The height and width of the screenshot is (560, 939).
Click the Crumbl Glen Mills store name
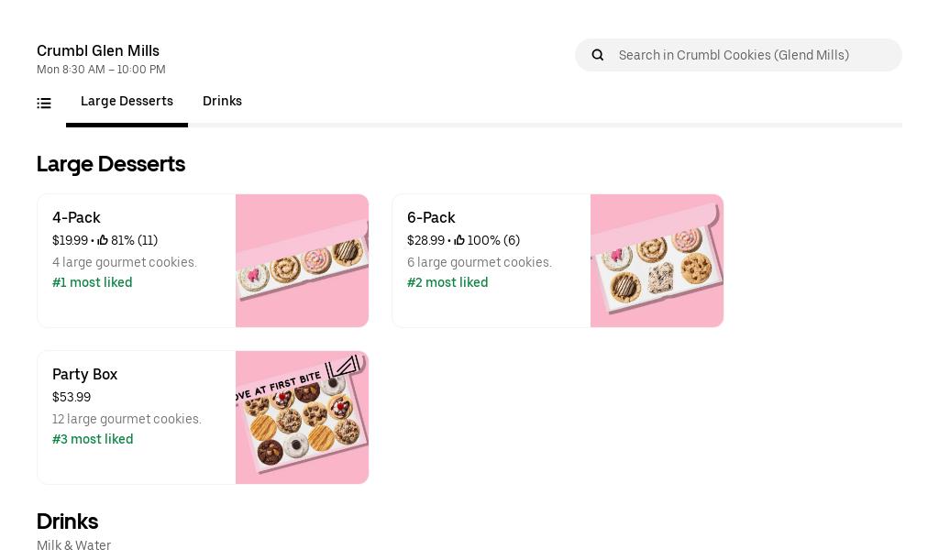coord(98,51)
